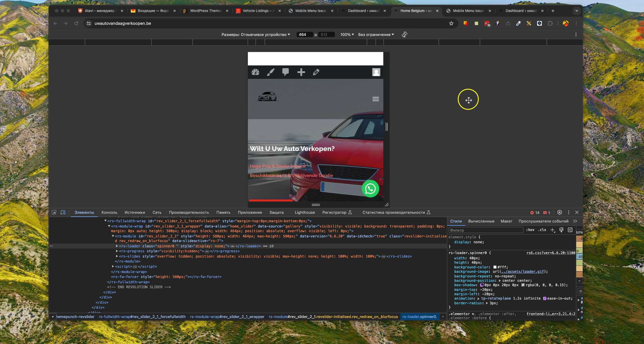Open the throttling 'Без ограничения' dropdown

376,34
